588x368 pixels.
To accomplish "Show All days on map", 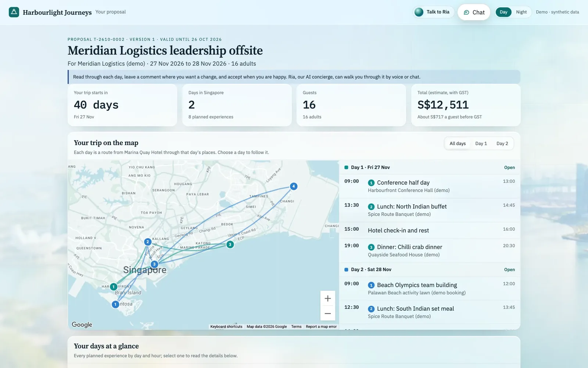I will point(458,144).
